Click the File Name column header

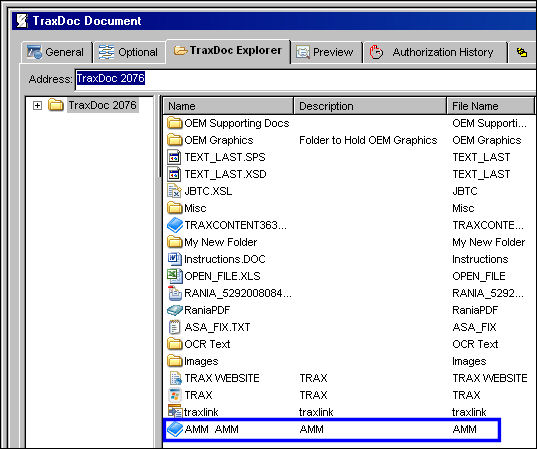click(490, 106)
